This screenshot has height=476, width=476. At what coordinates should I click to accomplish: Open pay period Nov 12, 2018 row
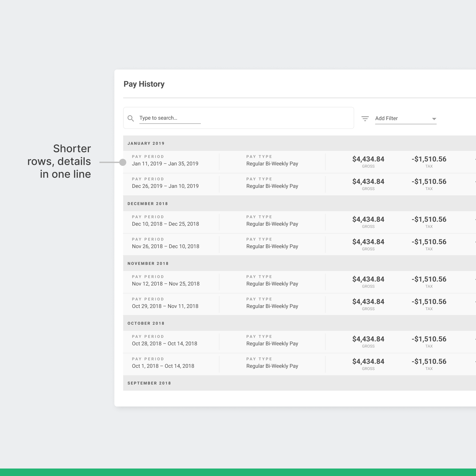pyautogui.click(x=166, y=284)
